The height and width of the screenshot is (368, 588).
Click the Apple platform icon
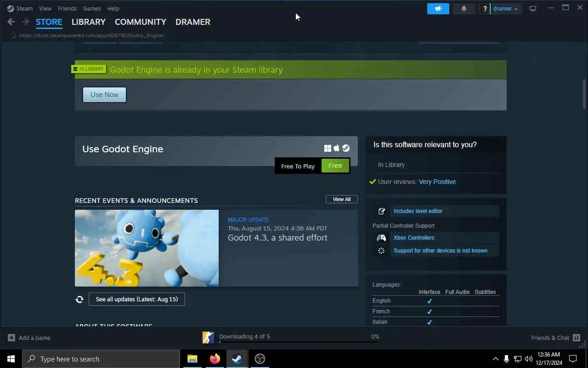[x=337, y=148]
